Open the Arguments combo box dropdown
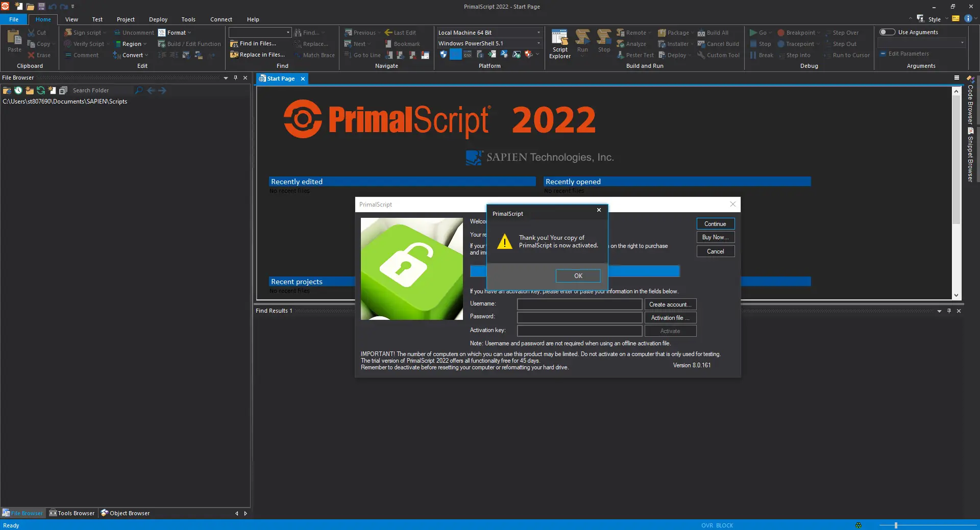980x530 pixels. click(x=962, y=43)
